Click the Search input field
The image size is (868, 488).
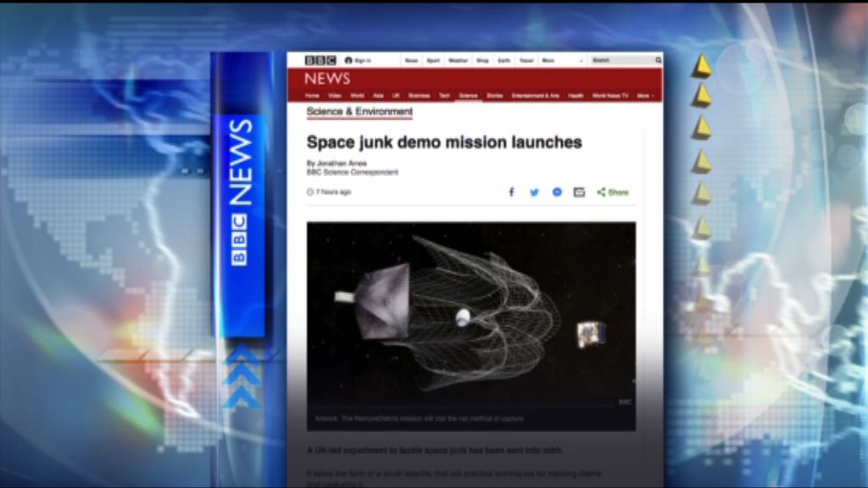(621, 61)
